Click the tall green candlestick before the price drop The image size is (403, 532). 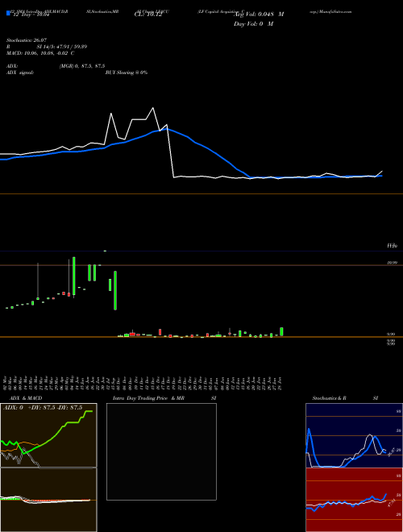click(x=115, y=290)
